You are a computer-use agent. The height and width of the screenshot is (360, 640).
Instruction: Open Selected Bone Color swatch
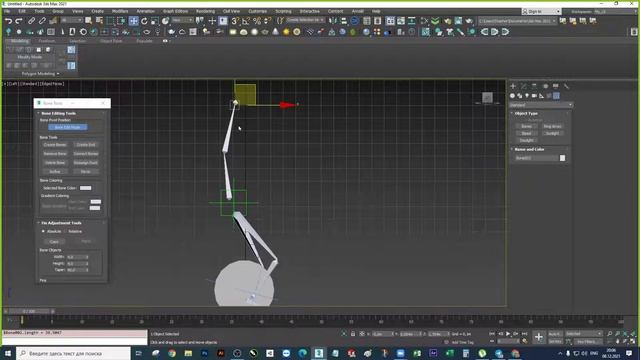coord(85,188)
